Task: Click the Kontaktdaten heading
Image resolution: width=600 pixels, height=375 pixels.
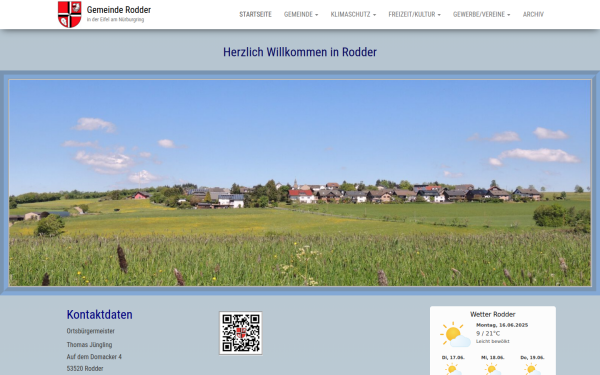Action: pyautogui.click(x=99, y=315)
